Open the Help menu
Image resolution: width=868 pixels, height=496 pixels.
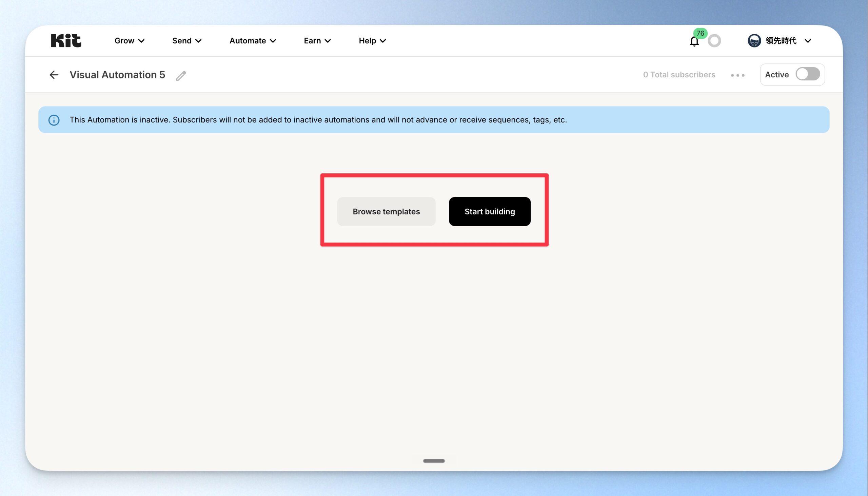(x=372, y=40)
